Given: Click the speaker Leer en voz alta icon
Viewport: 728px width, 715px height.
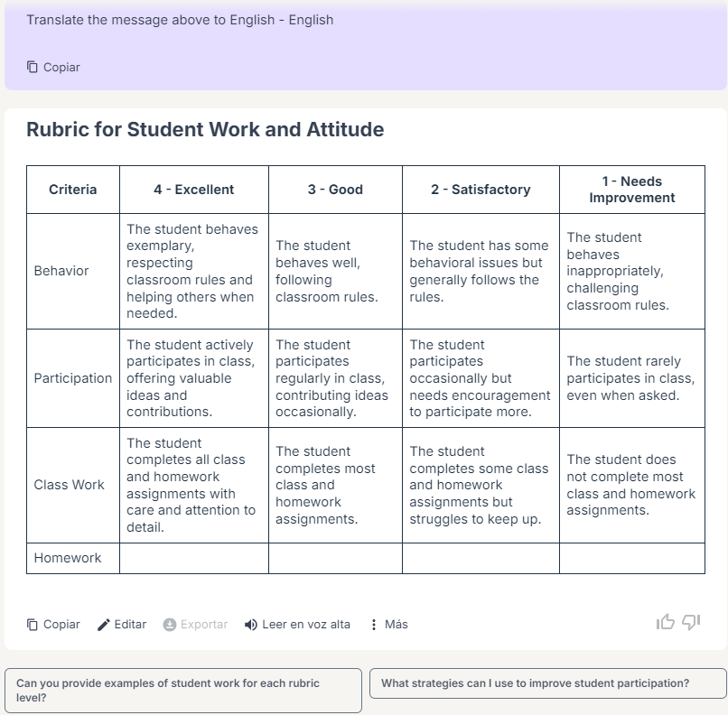Looking at the screenshot, I should [251, 625].
